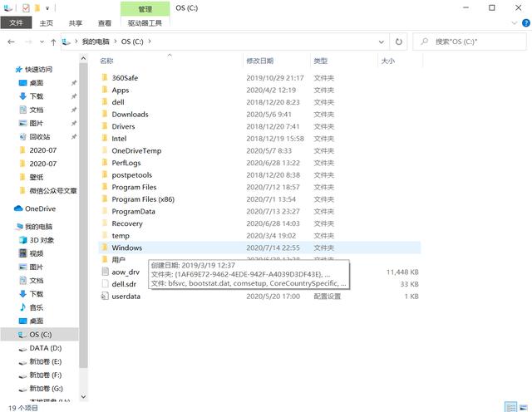Expand the ribbon with the chevron
Viewport: 532px width, 412px height.
pyautogui.click(x=515, y=23)
